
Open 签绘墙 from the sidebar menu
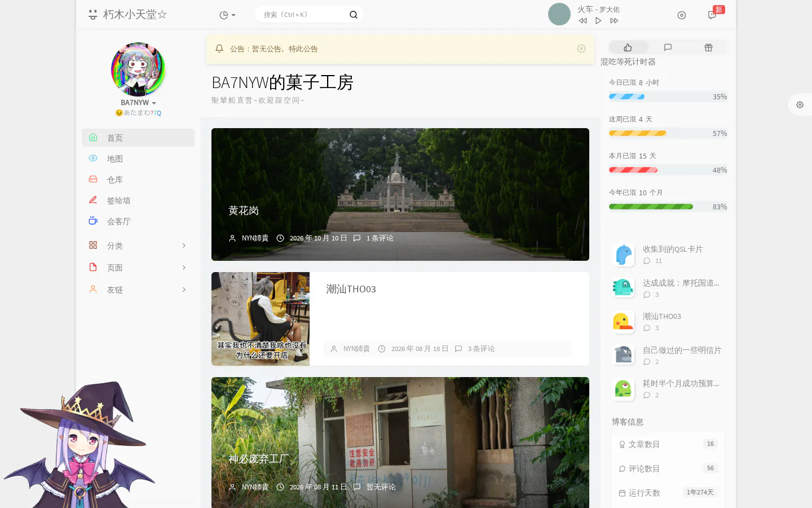138,200
